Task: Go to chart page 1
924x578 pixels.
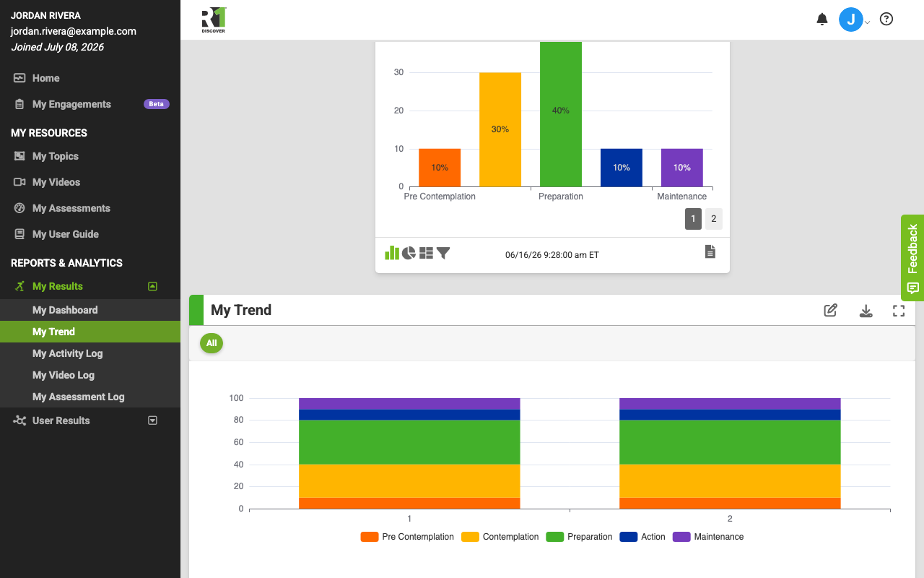Action: pyautogui.click(x=693, y=219)
